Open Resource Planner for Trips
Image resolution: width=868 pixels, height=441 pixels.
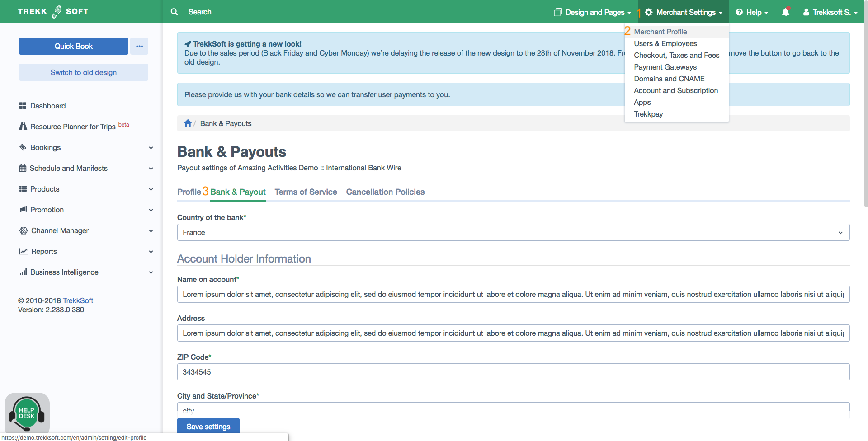[73, 127]
